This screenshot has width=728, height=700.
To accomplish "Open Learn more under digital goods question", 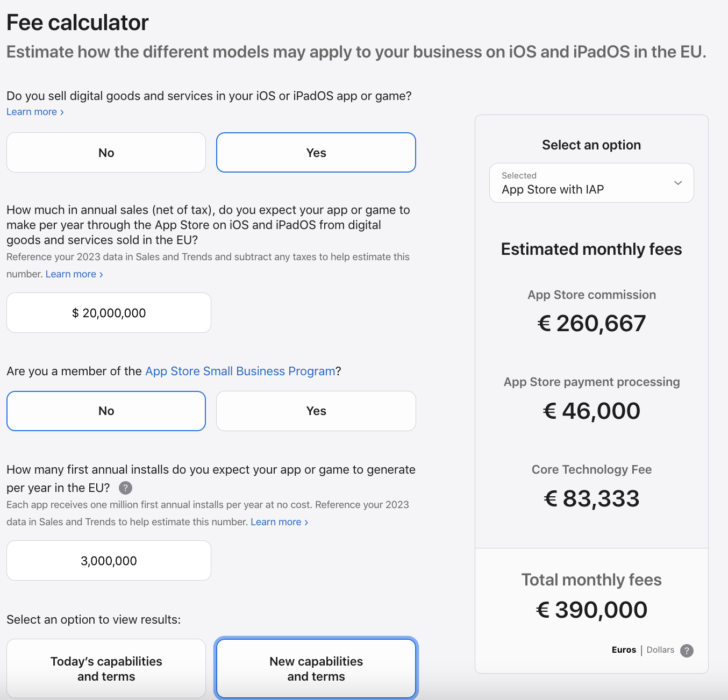I will click(x=35, y=112).
